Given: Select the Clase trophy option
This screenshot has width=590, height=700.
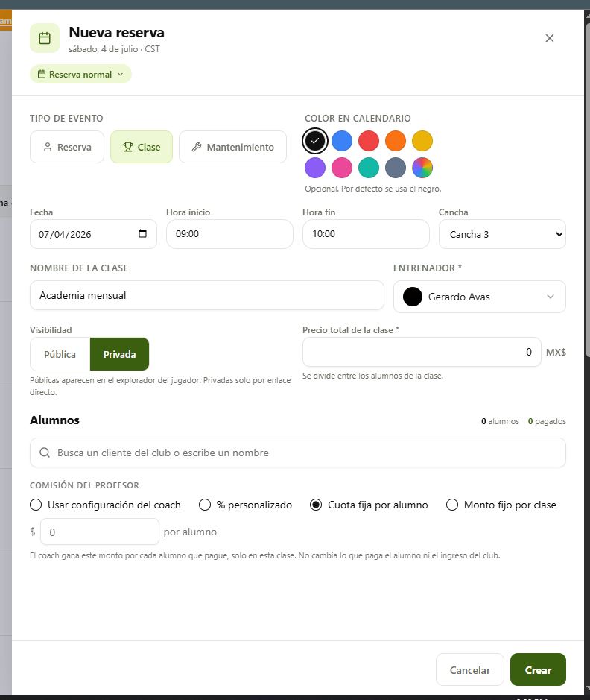Looking at the screenshot, I should (142, 147).
